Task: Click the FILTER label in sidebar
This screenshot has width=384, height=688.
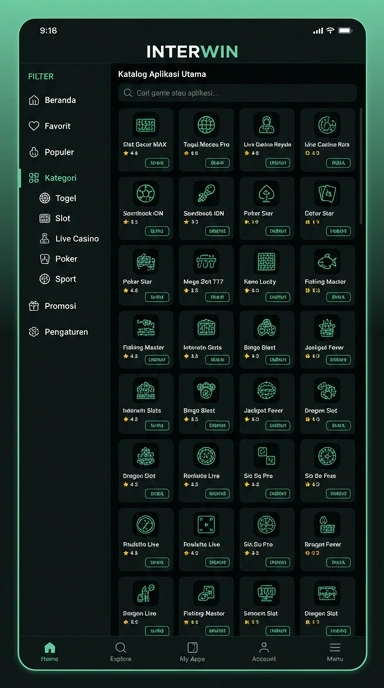Action: pos(41,76)
